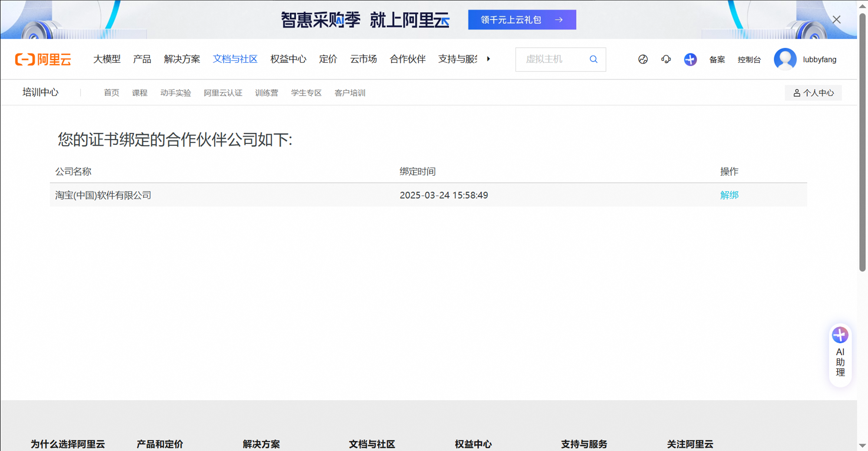Open the 云市场 menu
Viewport: 868px width, 451px height.
point(363,59)
